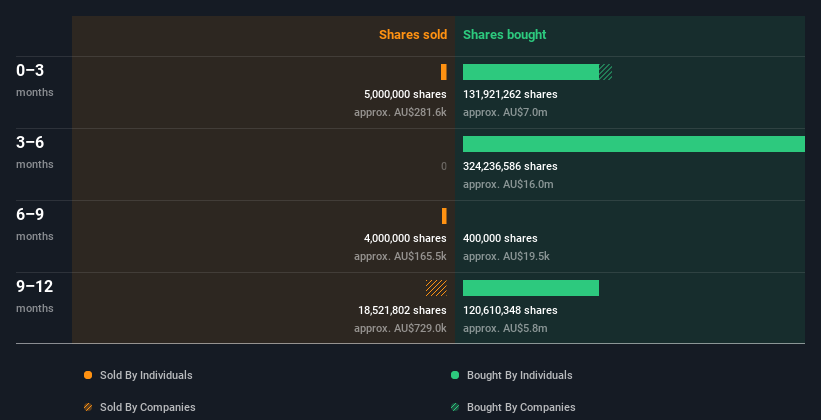
Task: Click hatched companies-bought segment in 0–3 months
Action: [605, 72]
